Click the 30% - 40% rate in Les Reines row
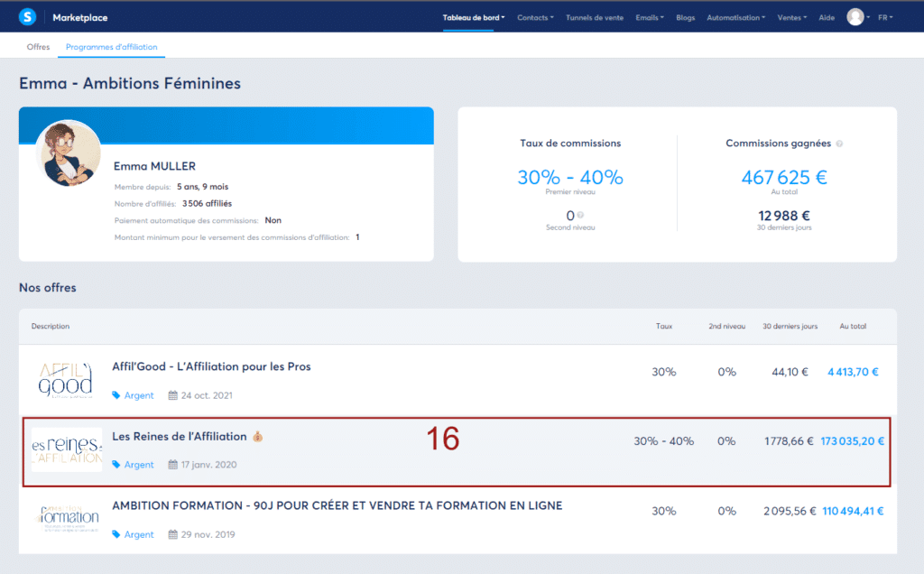This screenshot has width=924, height=574. [x=663, y=440]
